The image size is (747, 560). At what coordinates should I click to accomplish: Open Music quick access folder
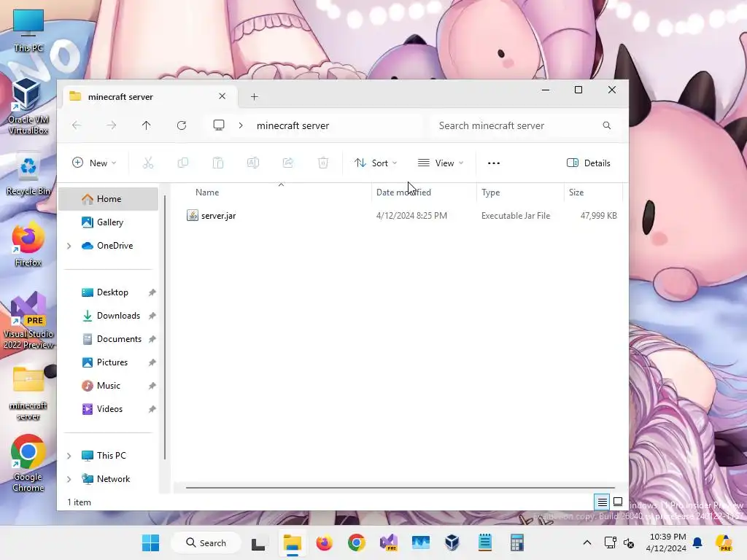point(108,386)
